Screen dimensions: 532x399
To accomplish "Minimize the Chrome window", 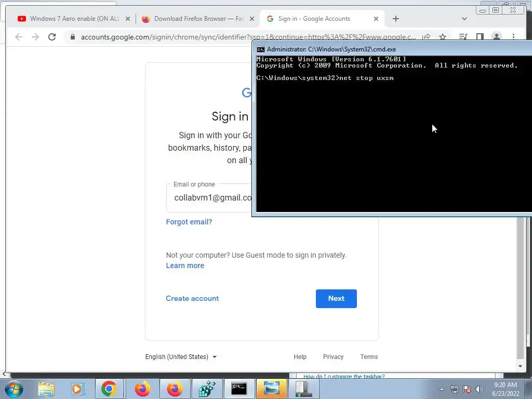I will (483, 10).
